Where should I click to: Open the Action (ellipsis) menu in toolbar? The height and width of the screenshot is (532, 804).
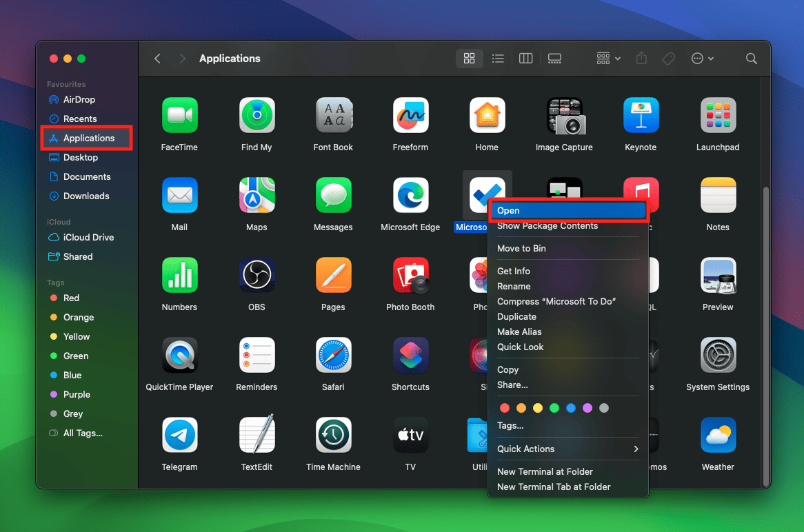703,59
